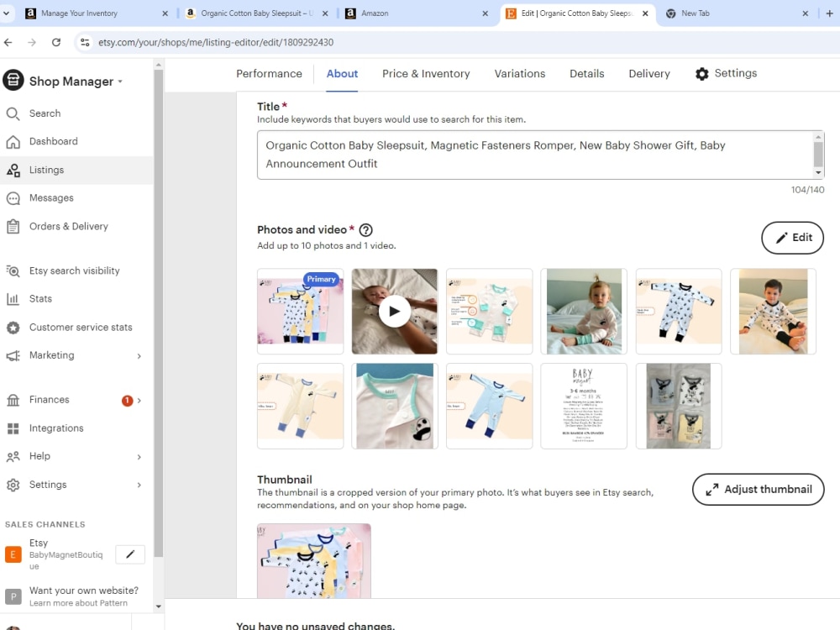Click the Finances notification badge

(127, 400)
